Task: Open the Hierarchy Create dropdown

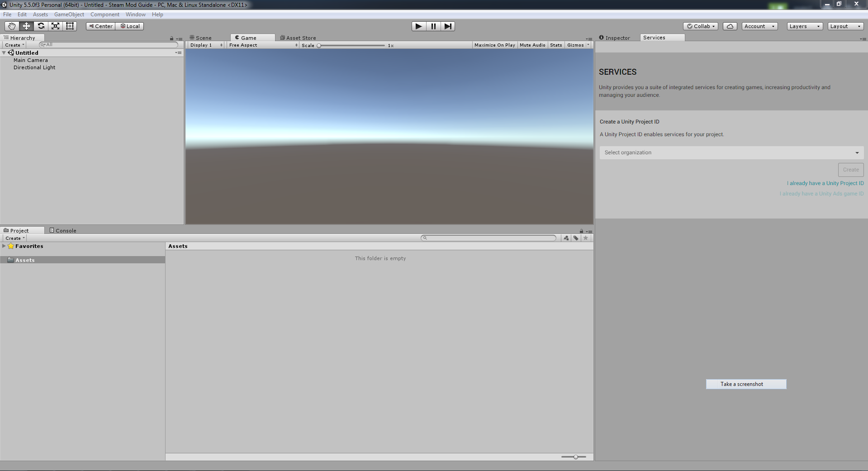Action: click(14, 45)
